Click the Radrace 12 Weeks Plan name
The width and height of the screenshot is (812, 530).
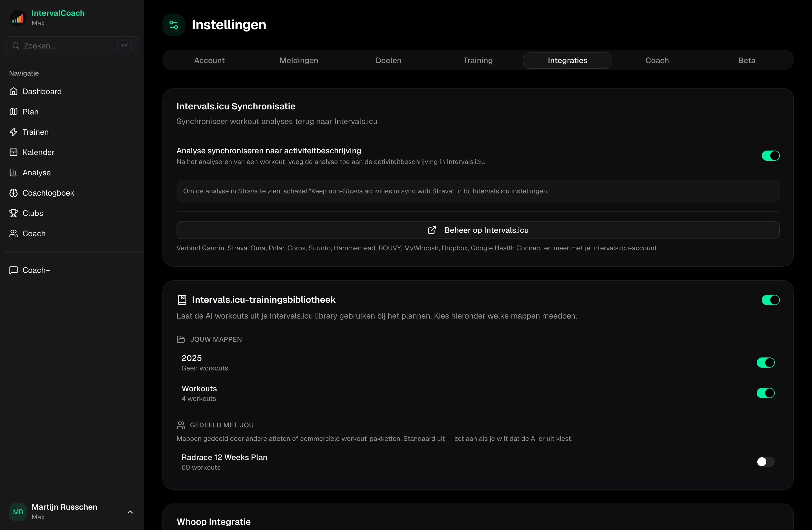224,457
